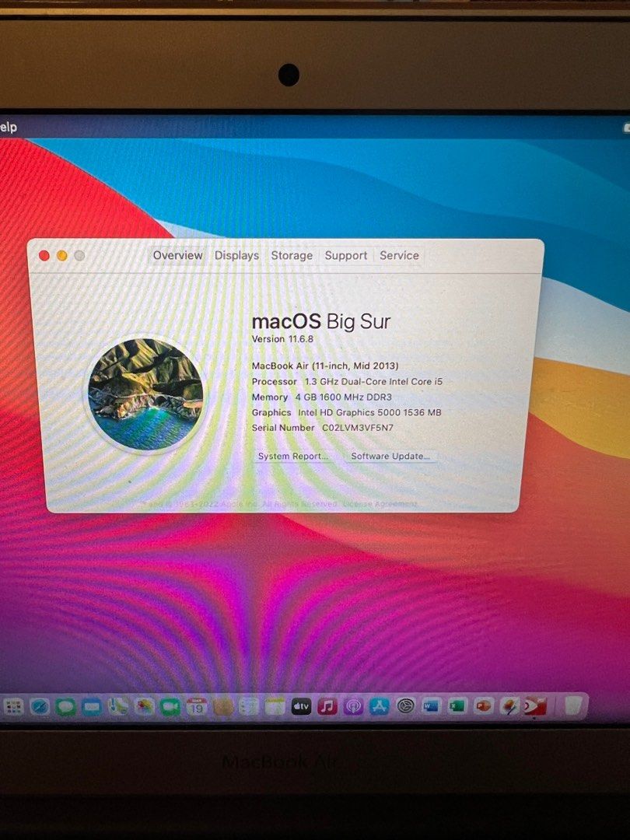Screen dimensions: 630x840
Task: Open the Contacts app in the Dock
Action: point(223,707)
